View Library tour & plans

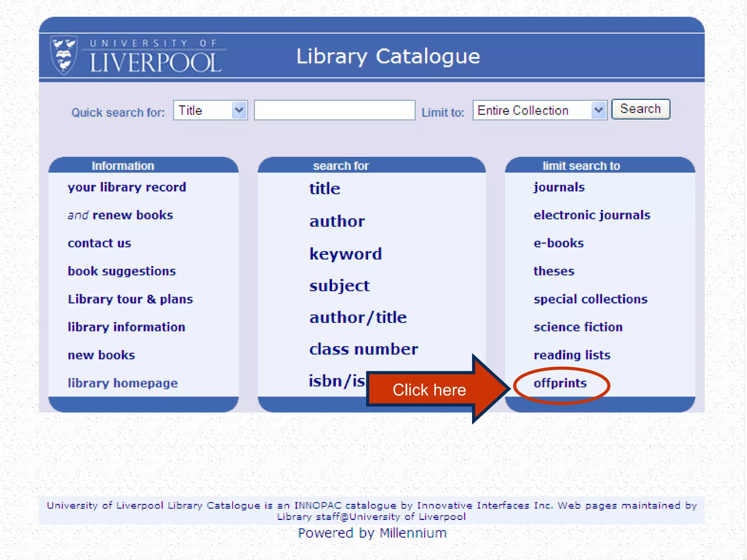(130, 299)
